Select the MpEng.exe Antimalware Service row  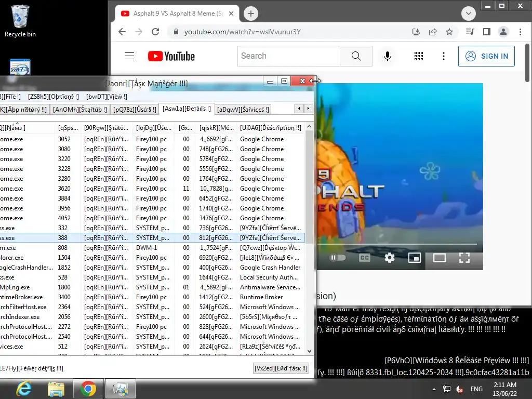tap(152, 287)
